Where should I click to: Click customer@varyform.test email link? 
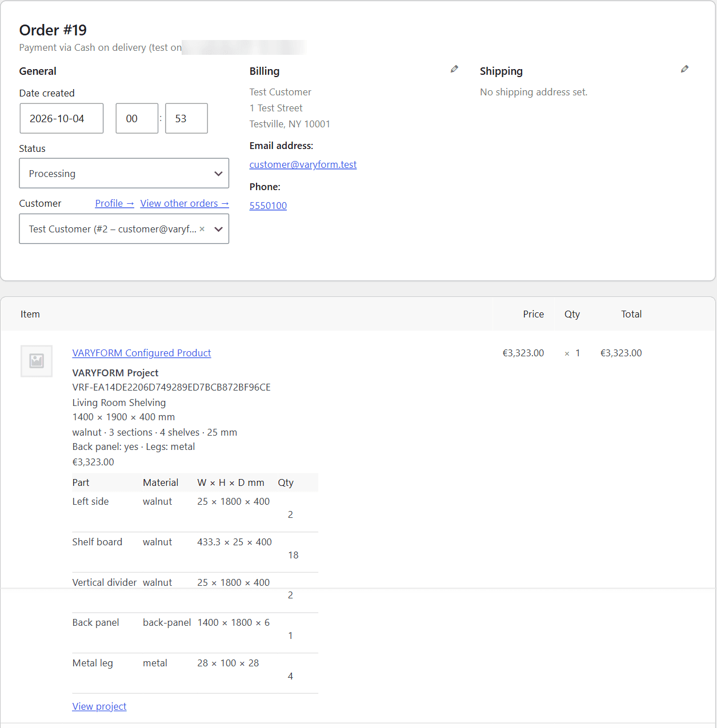coord(303,164)
